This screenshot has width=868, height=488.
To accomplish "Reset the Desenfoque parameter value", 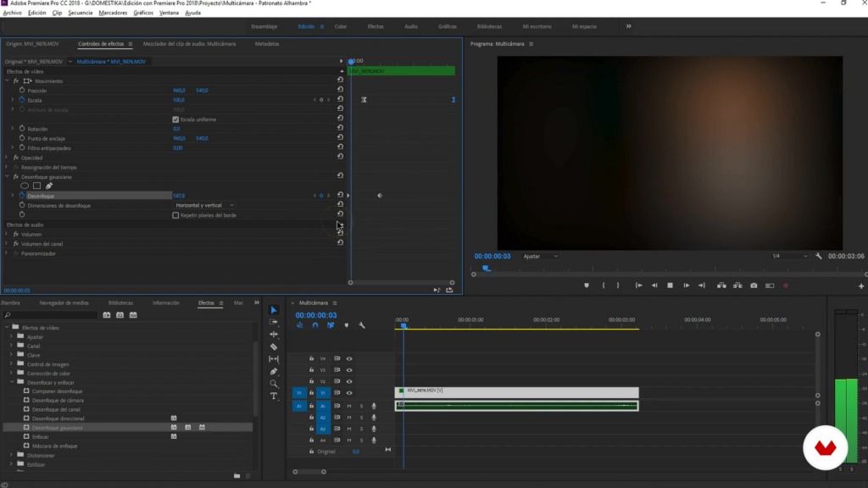I will coord(340,196).
